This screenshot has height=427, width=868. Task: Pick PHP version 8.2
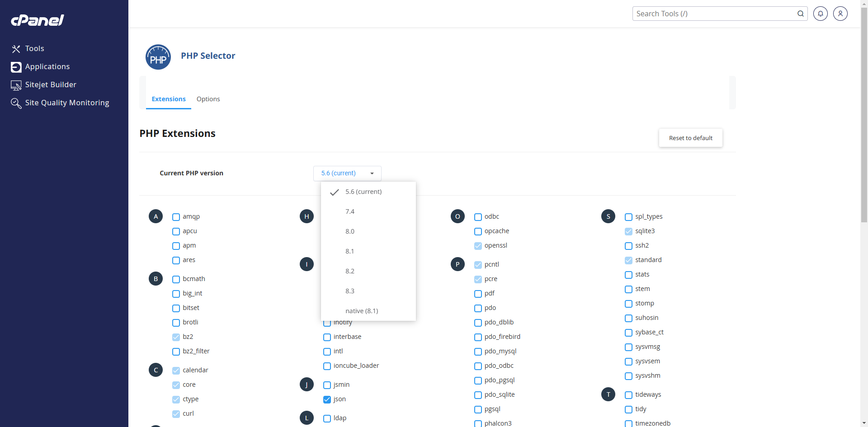coord(368,271)
